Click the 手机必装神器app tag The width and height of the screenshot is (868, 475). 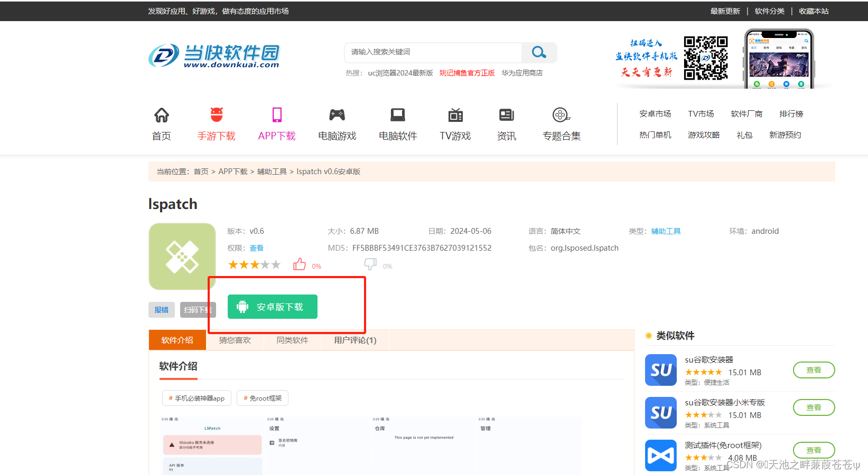pyautogui.click(x=197, y=398)
